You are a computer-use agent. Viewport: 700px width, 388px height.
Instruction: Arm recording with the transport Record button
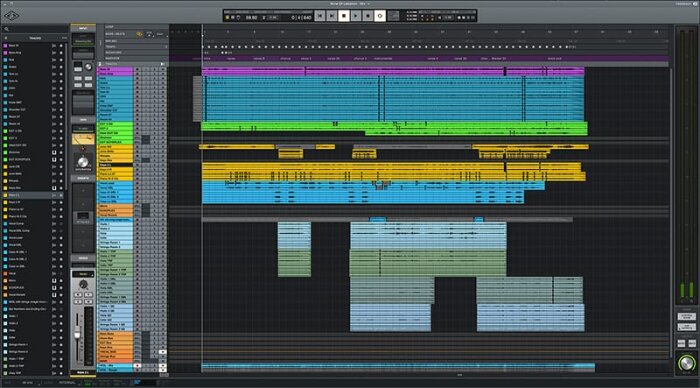368,16
